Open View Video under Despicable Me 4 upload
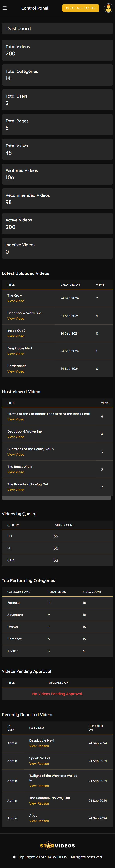Viewport: 115px width, 868px height. point(16,354)
